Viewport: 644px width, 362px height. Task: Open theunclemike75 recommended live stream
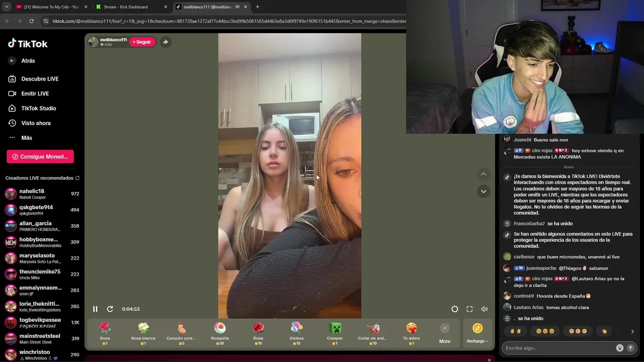[x=42, y=275]
